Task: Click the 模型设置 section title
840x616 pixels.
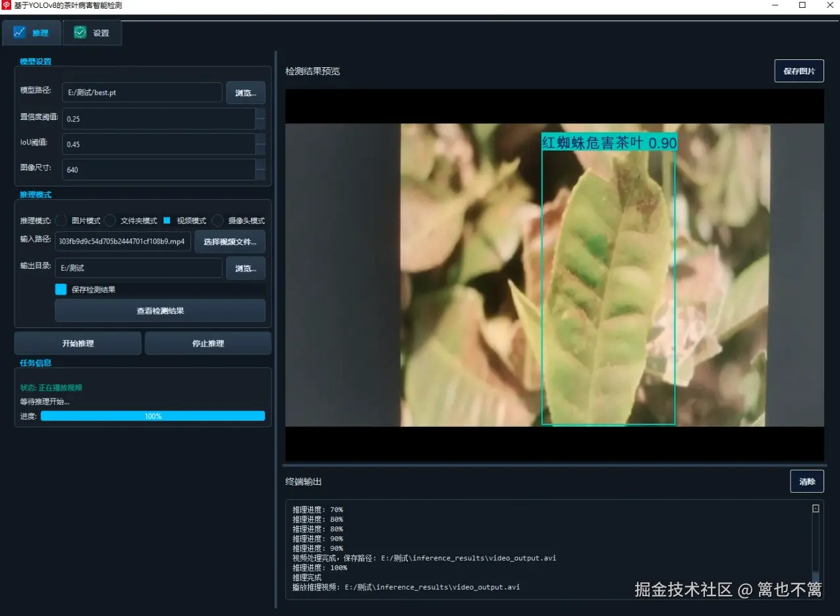Action: [36, 62]
